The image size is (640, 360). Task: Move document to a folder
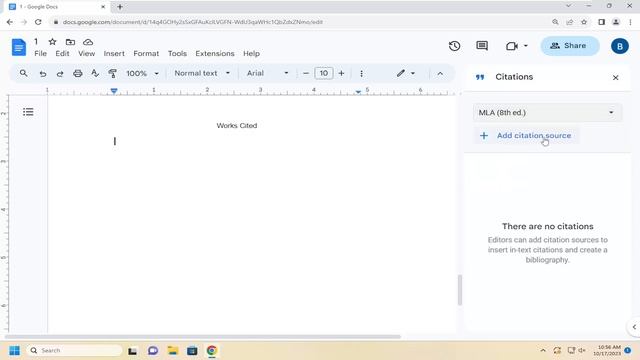pos(70,42)
